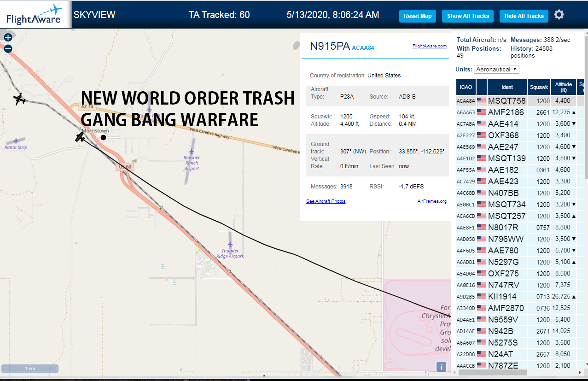This screenshot has width=588, height=381.
Task: Click the N915PA registration title
Action: click(330, 46)
